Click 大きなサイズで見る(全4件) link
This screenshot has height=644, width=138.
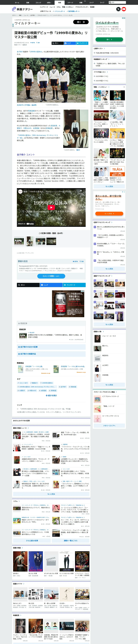click(27, 105)
